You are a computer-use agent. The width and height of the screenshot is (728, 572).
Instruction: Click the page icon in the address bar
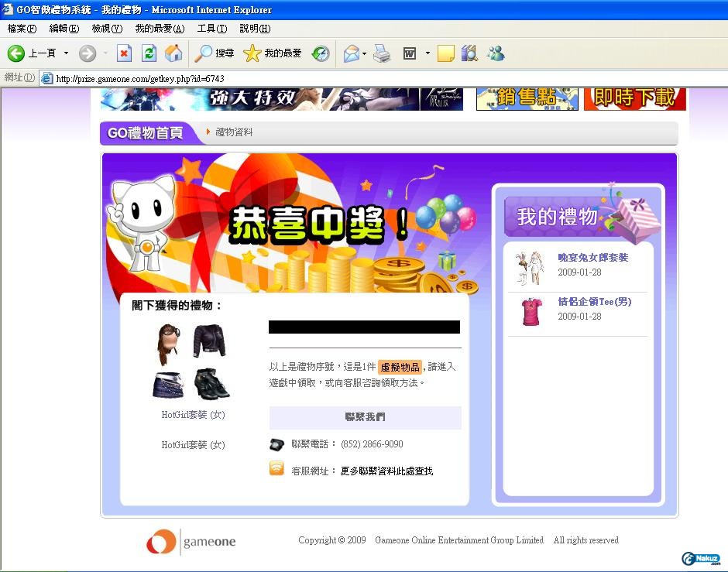46,78
